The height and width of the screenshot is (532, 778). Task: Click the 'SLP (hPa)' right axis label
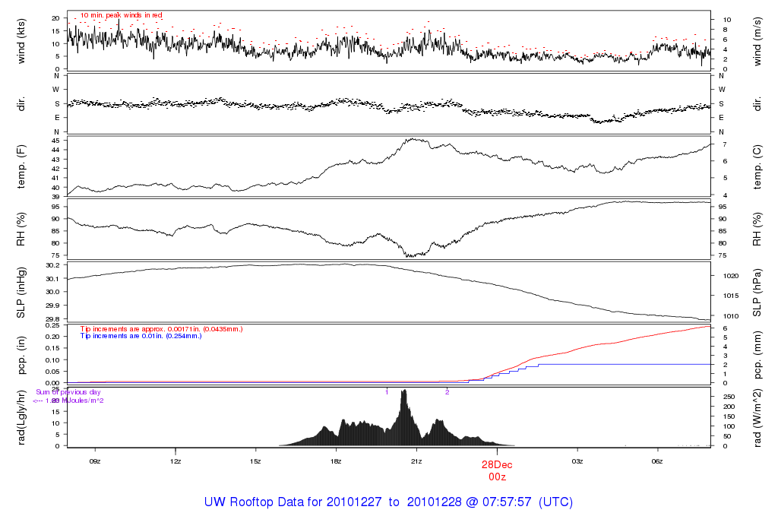(x=757, y=293)
